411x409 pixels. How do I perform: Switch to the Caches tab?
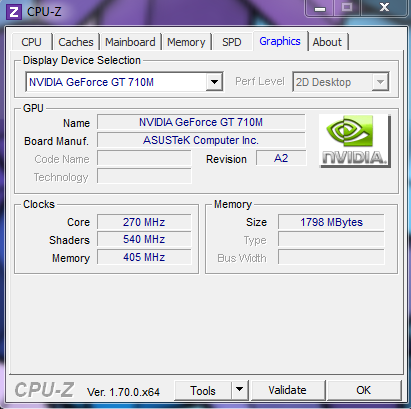click(x=76, y=42)
